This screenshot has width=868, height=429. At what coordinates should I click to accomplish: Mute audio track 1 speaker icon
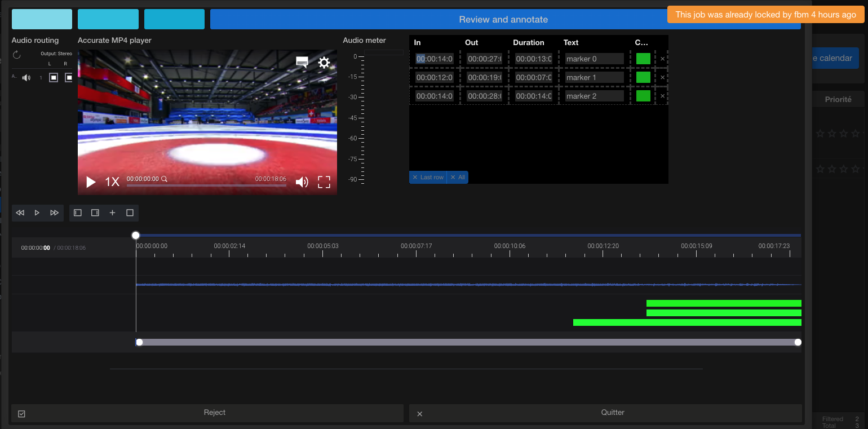(x=26, y=78)
